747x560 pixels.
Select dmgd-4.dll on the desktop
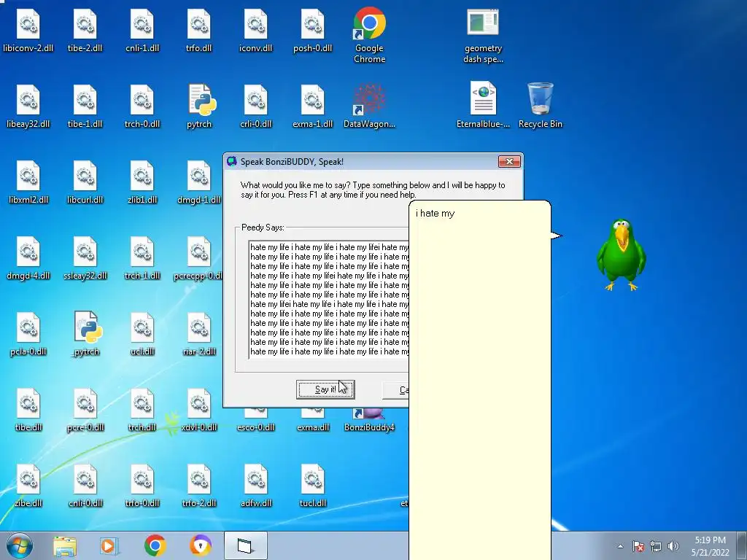tap(28, 259)
